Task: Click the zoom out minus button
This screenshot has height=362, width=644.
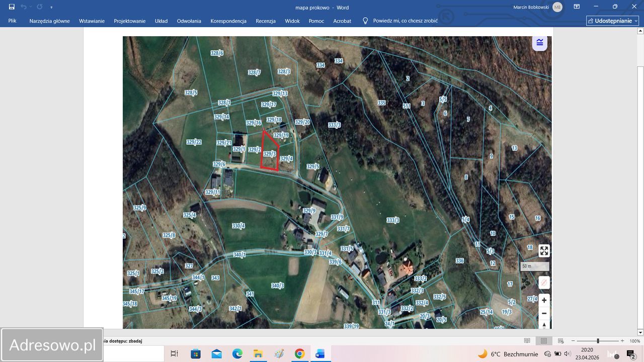Action: tap(573, 341)
